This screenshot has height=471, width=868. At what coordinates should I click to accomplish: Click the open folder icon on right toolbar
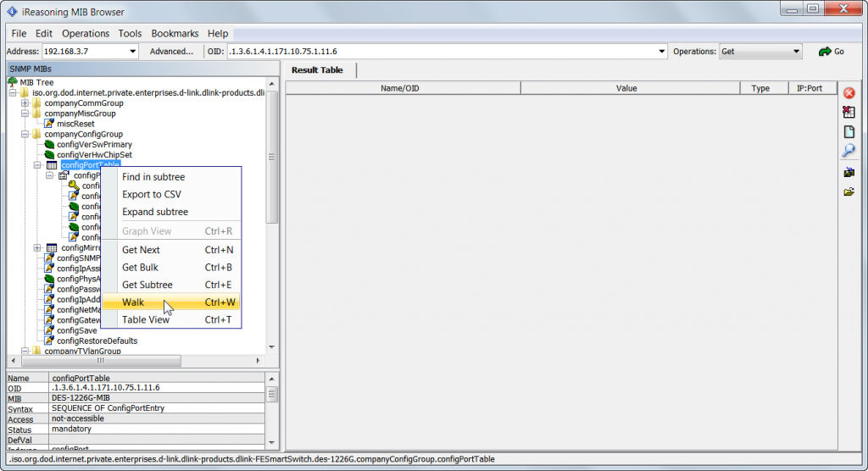click(x=849, y=192)
